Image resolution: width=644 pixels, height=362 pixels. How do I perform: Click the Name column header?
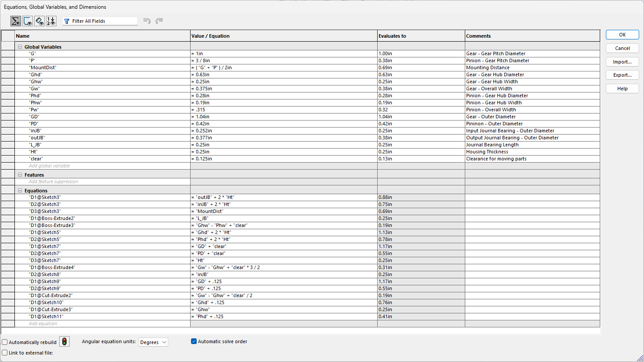[x=103, y=36]
